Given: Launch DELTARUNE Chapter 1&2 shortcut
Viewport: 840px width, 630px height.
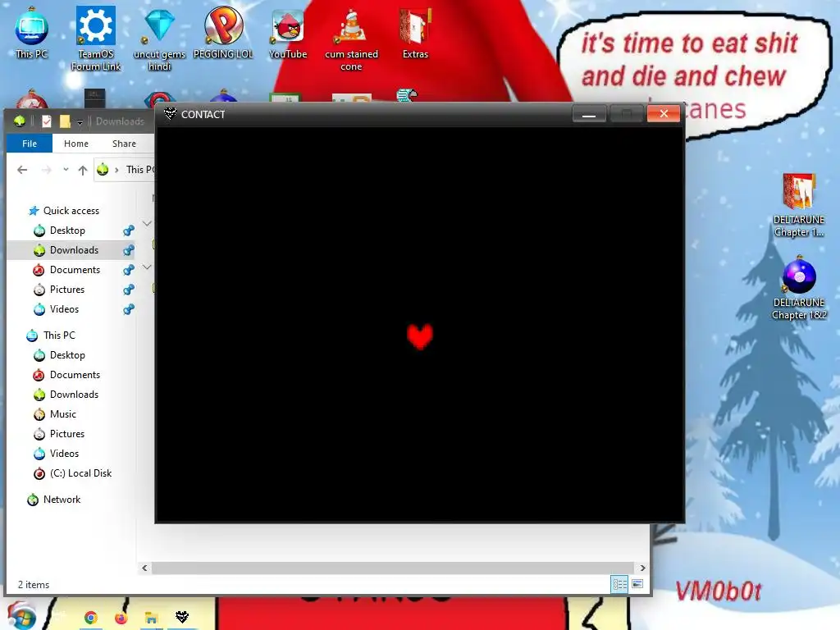Looking at the screenshot, I should [x=799, y=288].
